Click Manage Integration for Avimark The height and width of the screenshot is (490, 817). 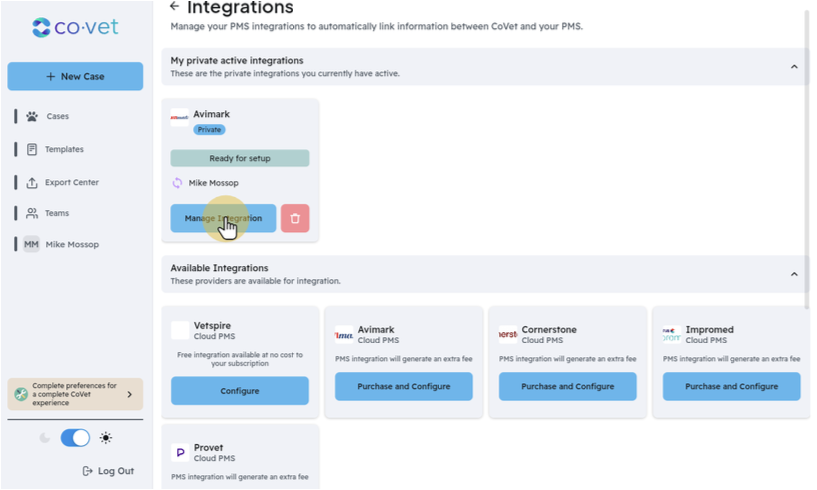(x=223, y=218)
